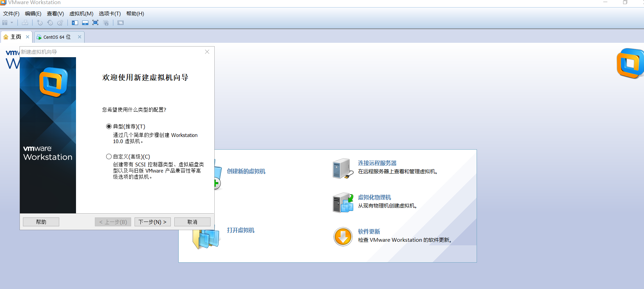Open the power options dropdown arrow
Viewport: 644px width, 289px height.
click(12, 23)
